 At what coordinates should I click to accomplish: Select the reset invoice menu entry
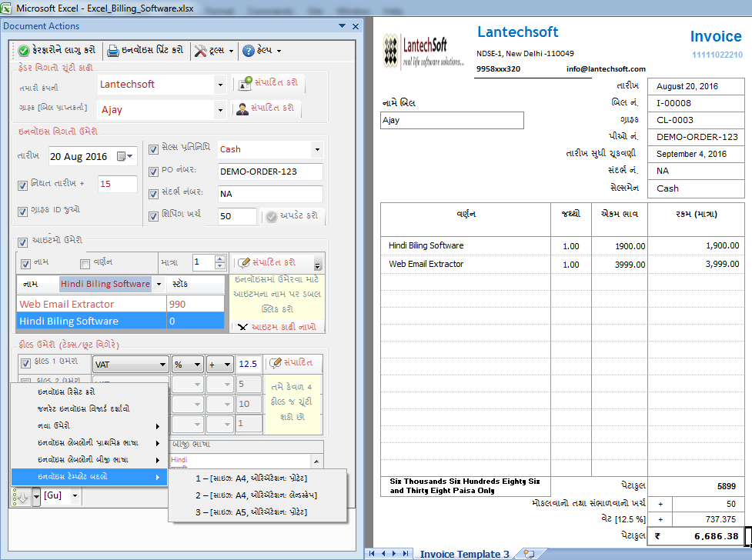(x=89, y=392)
